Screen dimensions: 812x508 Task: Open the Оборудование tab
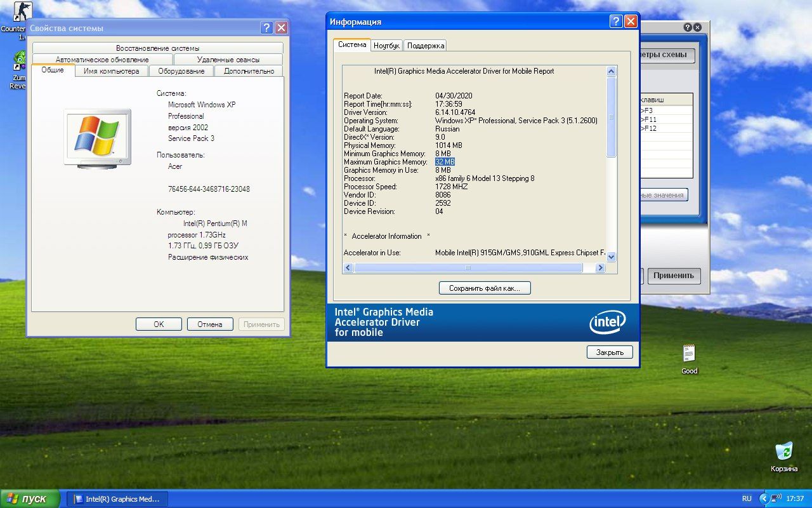181,71
